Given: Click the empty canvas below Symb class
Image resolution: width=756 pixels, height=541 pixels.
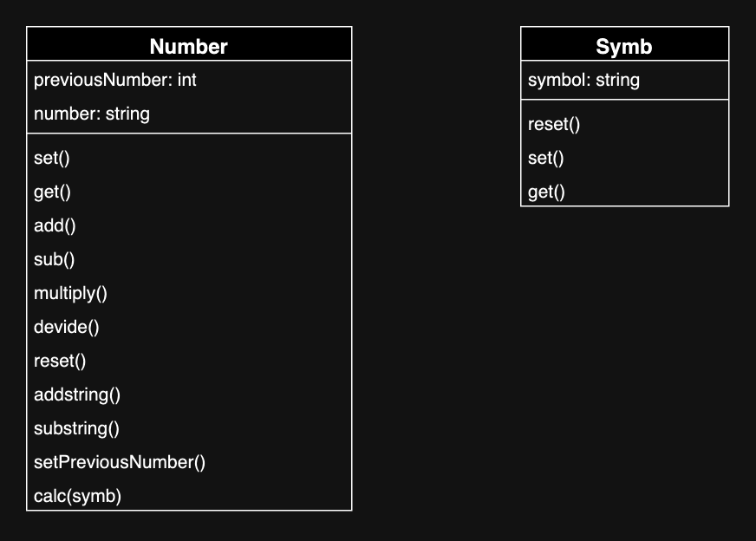Looking at the screenshot, I should [625, 362].
